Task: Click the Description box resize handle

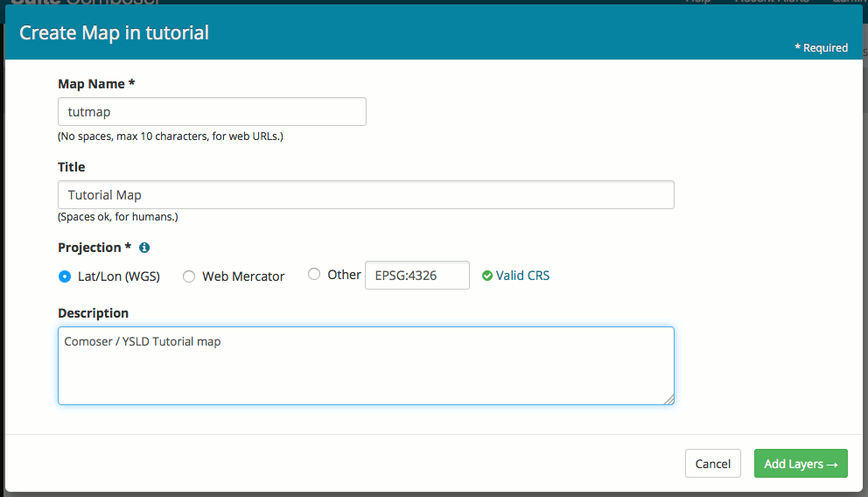Action: click(668, 399)
